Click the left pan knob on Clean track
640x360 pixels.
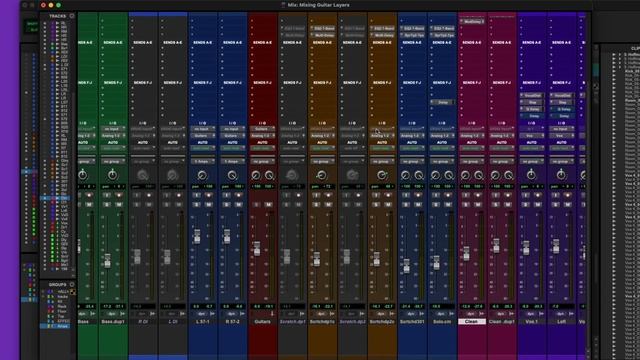465,176
